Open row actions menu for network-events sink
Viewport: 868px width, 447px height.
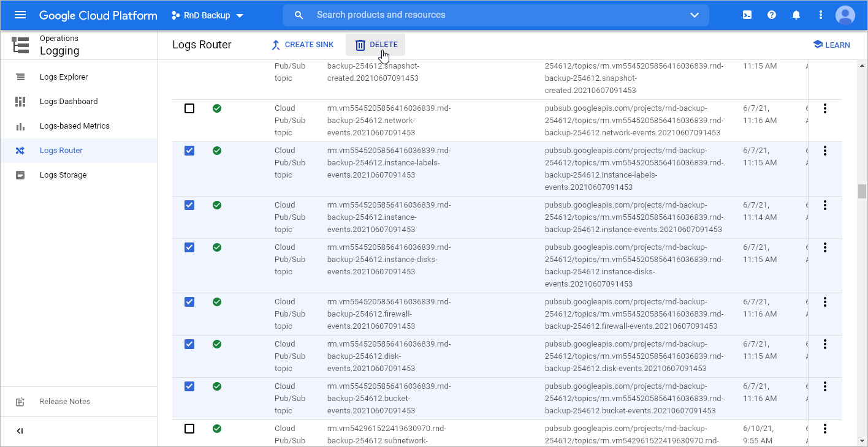825,108
